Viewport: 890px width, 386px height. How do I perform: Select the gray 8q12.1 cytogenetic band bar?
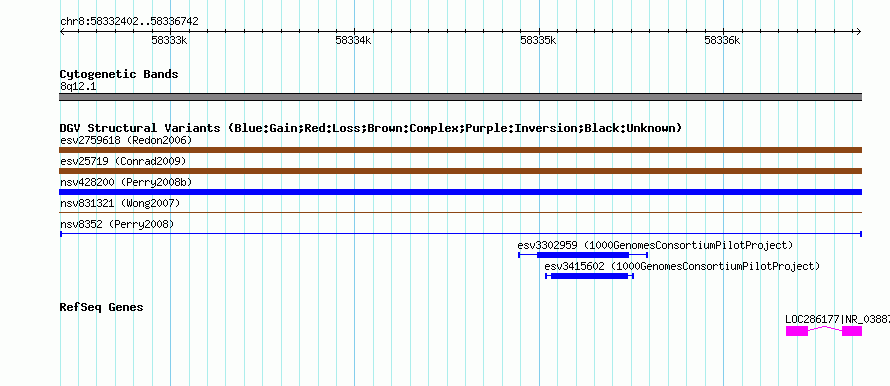[x=460, y=97]
